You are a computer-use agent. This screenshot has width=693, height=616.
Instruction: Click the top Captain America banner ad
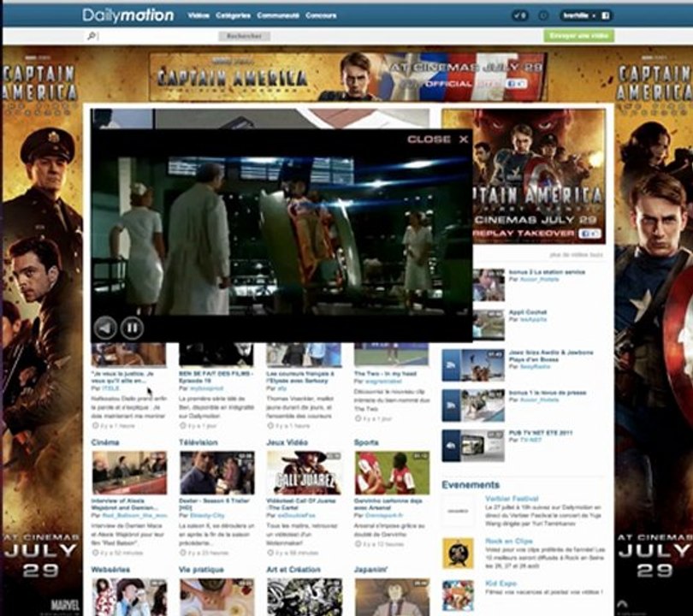348,77
